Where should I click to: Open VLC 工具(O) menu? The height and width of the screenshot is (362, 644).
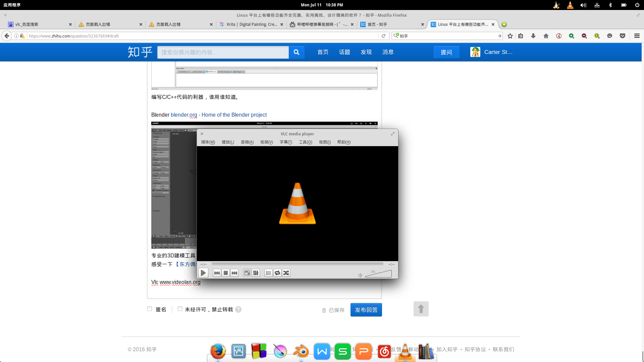point(306,142)
